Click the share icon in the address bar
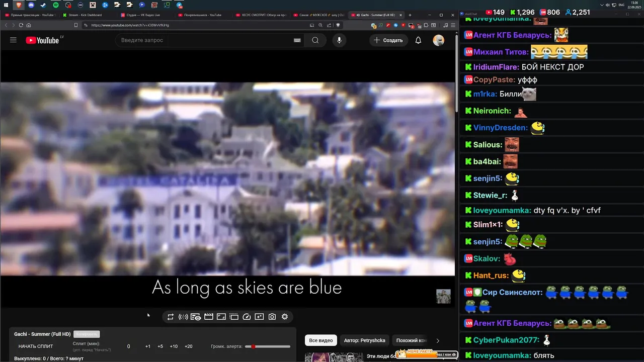Screen dimensions: 644x362 [x=329, y=25]
